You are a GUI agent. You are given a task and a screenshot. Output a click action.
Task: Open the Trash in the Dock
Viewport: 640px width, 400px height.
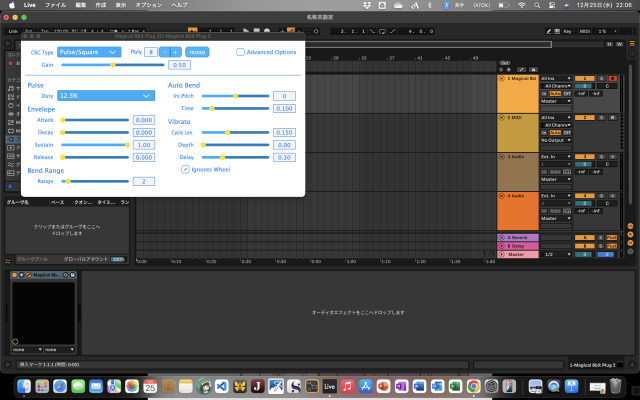tap(617, 385)
